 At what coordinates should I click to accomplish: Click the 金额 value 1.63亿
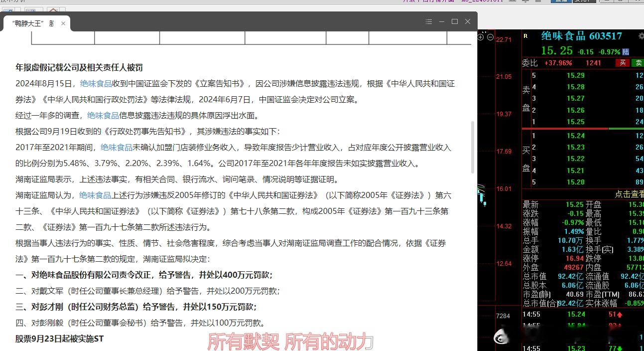tap(573, 249)
